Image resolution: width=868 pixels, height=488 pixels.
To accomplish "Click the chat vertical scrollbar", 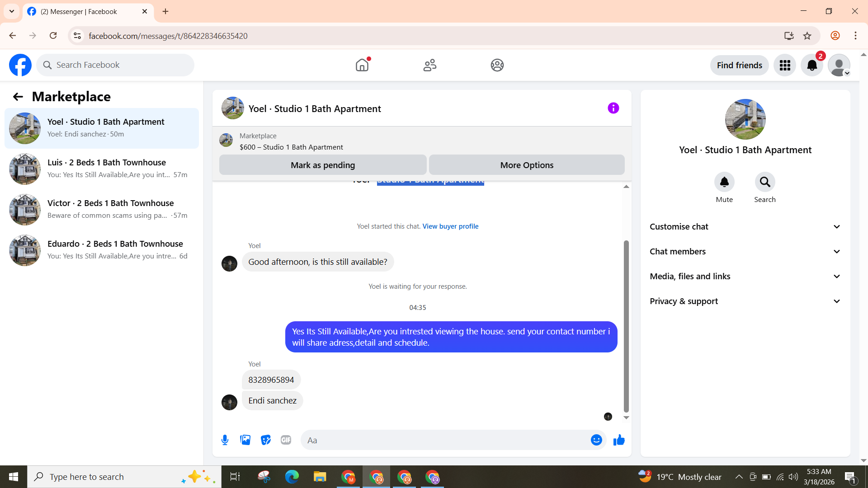I will click(626, 325).
